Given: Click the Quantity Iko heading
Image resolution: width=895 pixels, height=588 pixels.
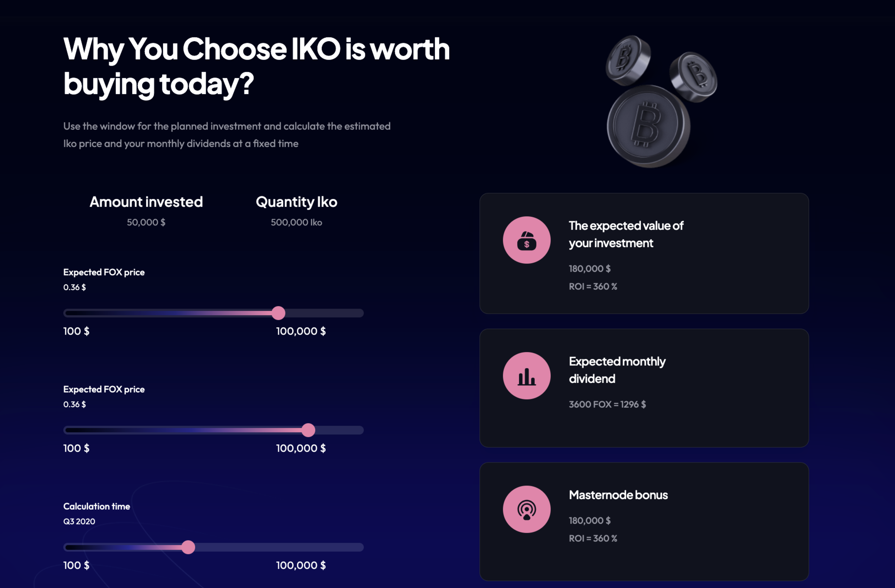Looking at the screenshot, I should pyautogui.click(x=296, y=202).
